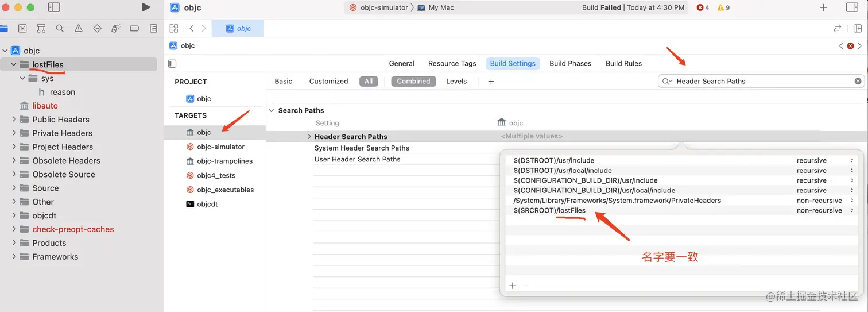Select the Combined view mode
Image resolution: width=868 pixels, height=312 pixels.
pyautogui.click(x=413, y=81)
